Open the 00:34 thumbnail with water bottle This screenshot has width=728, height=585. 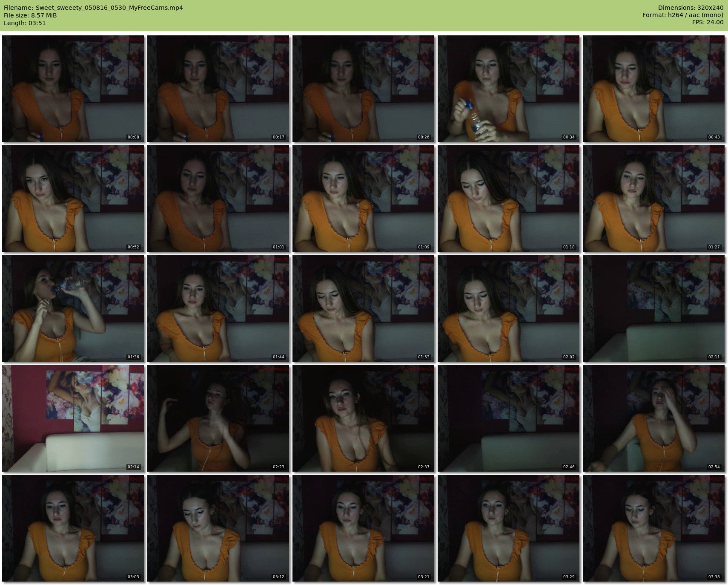click(509, 89)
